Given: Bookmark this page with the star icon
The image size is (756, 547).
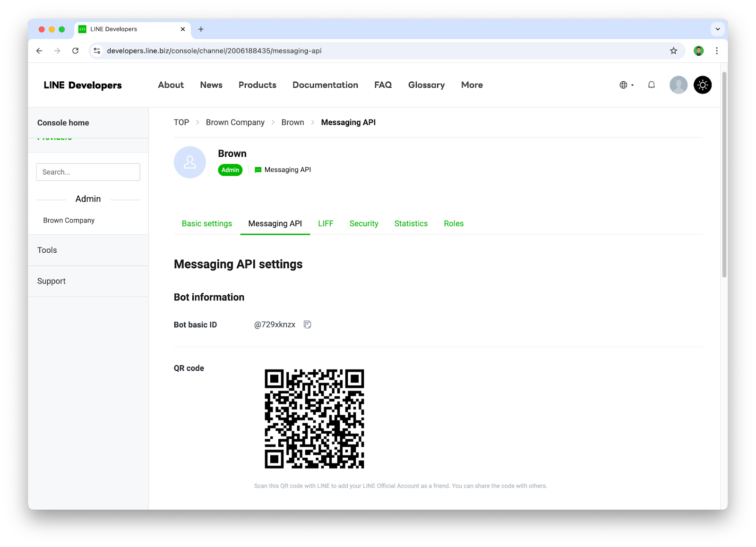Looking at the screenshot, I should 673,51.
